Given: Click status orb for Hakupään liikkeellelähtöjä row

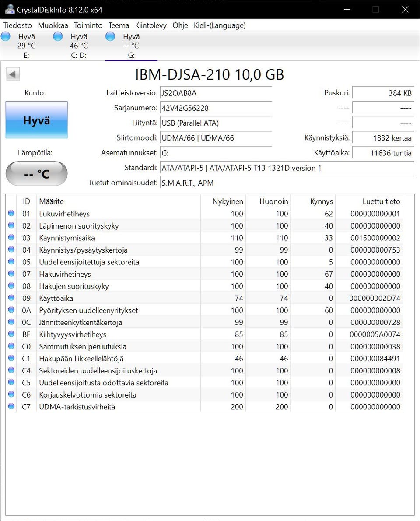Looking at the screenshot, I should tap(11, 358).
